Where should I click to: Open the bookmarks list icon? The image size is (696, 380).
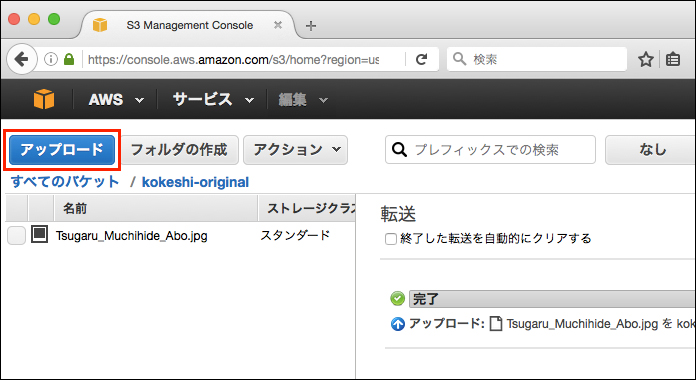[x=673, y=59]
